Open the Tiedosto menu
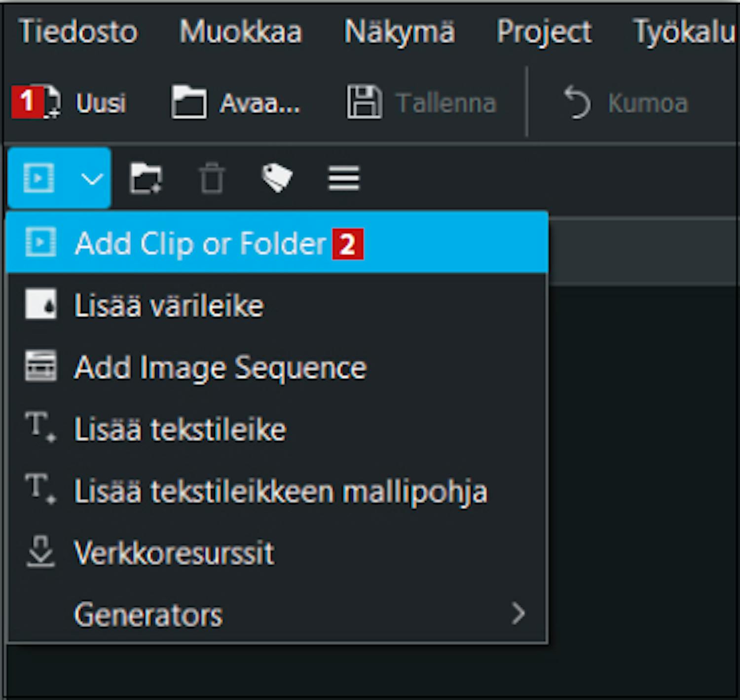740x700 pixels. pos(78,32)
